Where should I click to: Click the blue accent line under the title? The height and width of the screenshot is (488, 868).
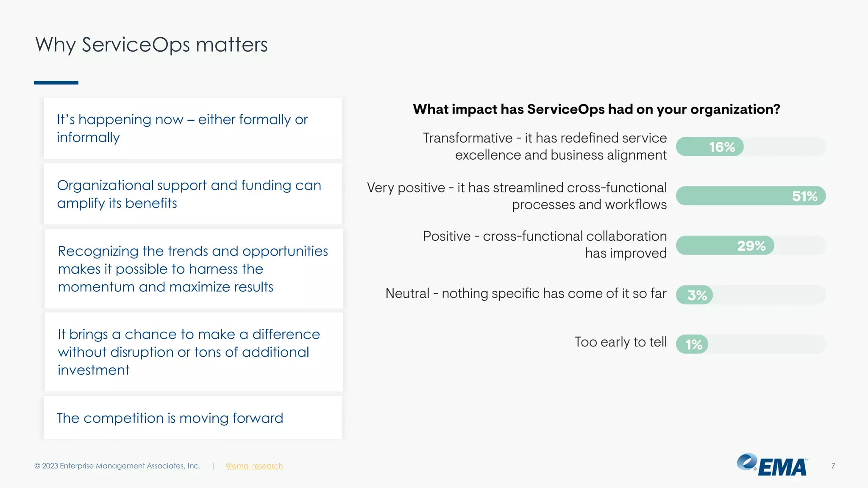pyautogui.click(x=56, y=83)
